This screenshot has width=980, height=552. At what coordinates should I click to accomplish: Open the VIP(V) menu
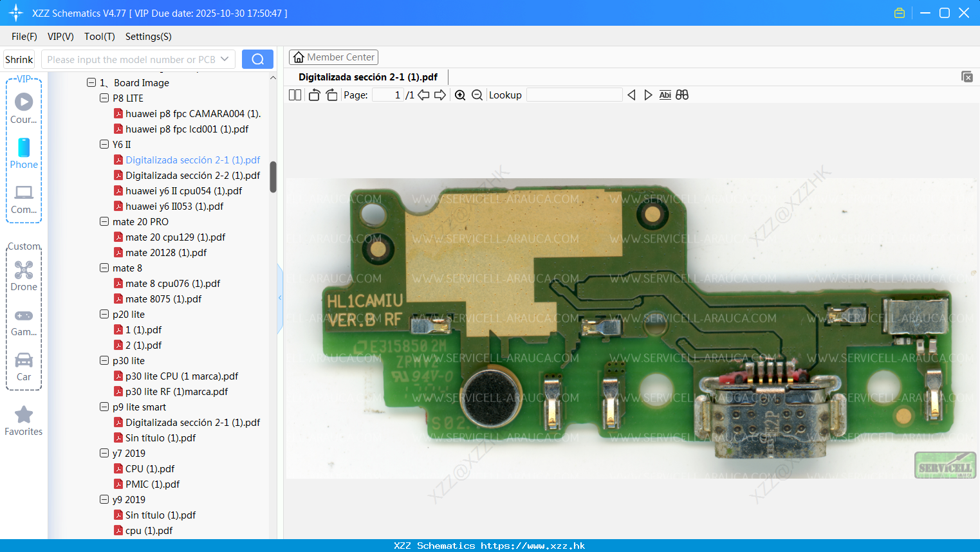point(60,37)
